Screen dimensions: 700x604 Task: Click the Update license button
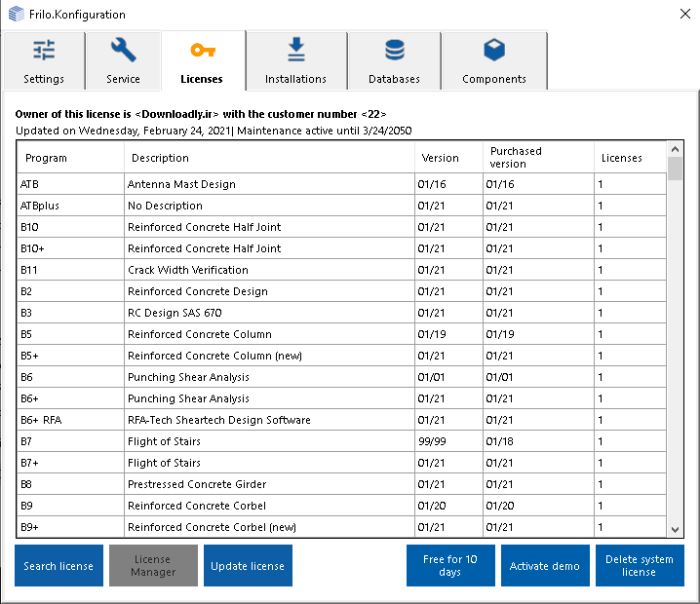[x=248, y=566]
